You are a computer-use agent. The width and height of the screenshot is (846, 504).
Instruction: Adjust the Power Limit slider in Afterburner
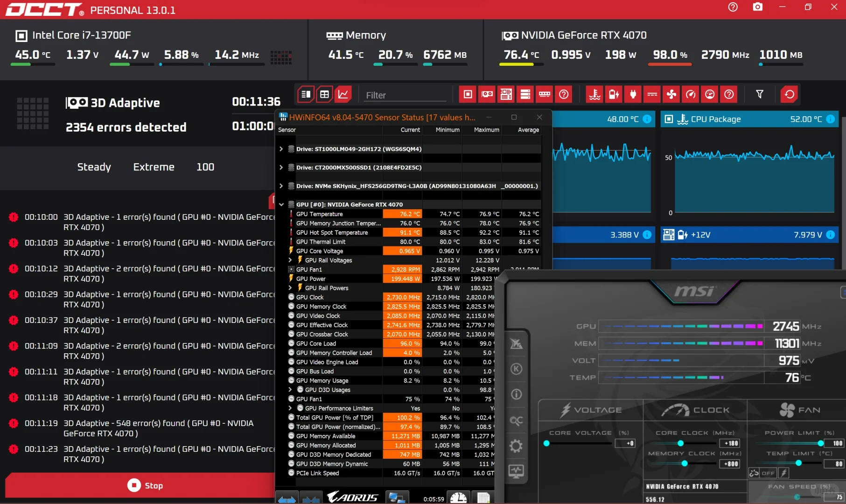[820, 443]
